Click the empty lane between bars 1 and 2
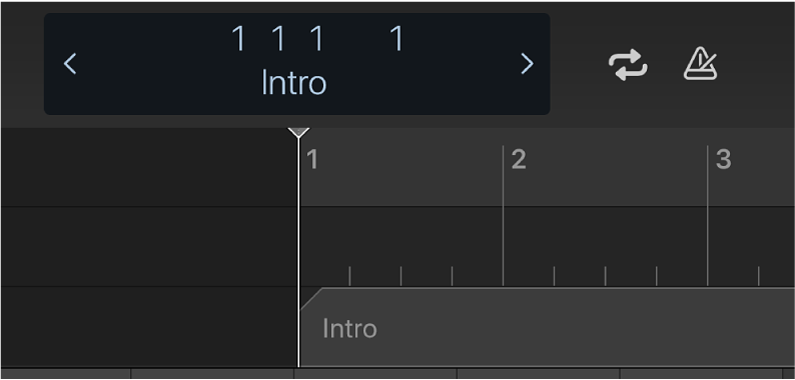This screenshot has height=380, width=795. (401, 236)
